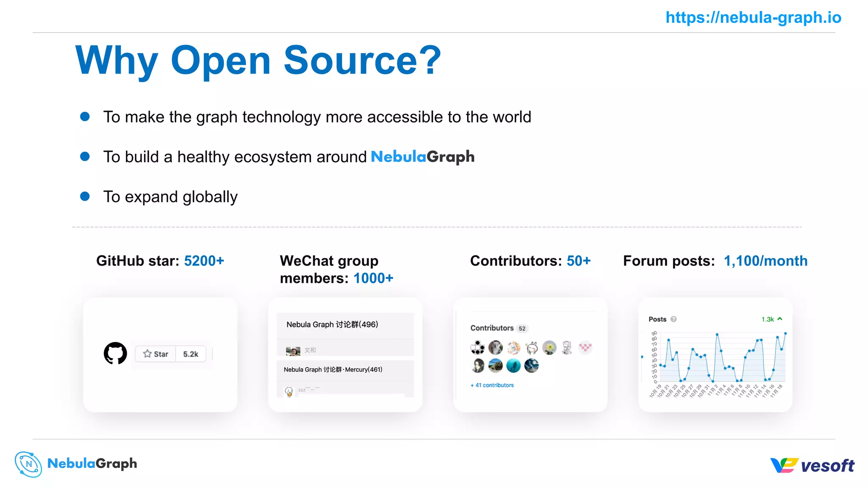Open Nebula Graph 讨论群·Mercury(461) chat
868x488 pixels.
tap(333, 369)
